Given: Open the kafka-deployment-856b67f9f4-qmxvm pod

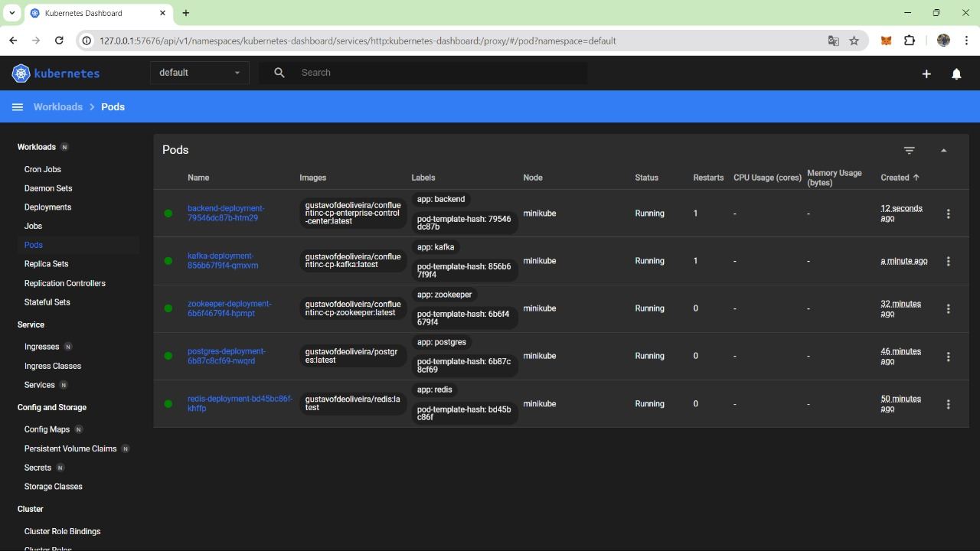Looking at the screenshot, I should (223, 261).
